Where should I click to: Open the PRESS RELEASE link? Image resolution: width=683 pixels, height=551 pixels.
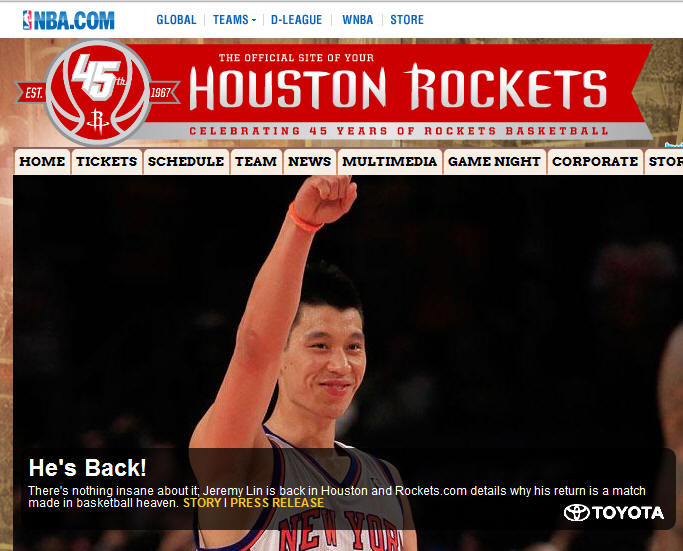tap(277, 503)
